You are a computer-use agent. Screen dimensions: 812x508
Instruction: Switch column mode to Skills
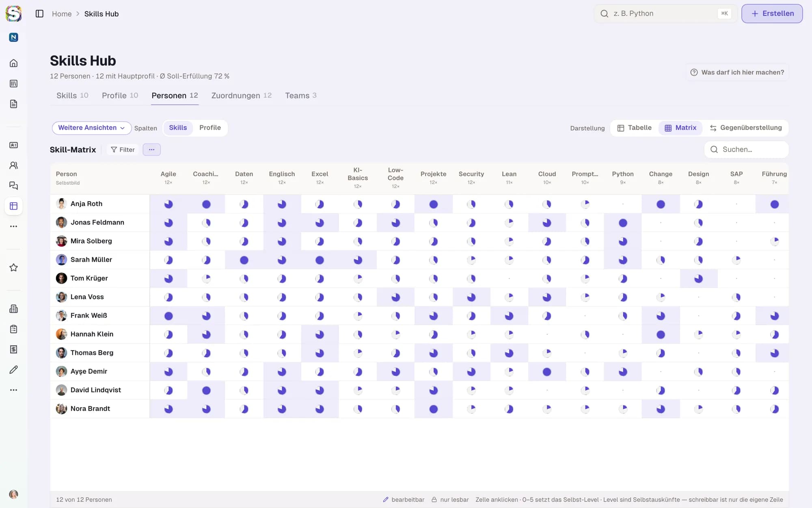[x=178, y=128]
